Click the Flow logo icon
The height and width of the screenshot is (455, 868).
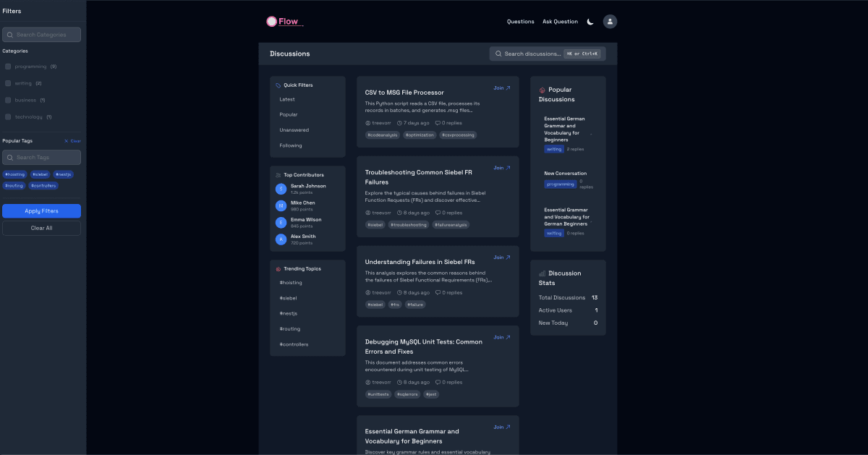tap(271, 22)
